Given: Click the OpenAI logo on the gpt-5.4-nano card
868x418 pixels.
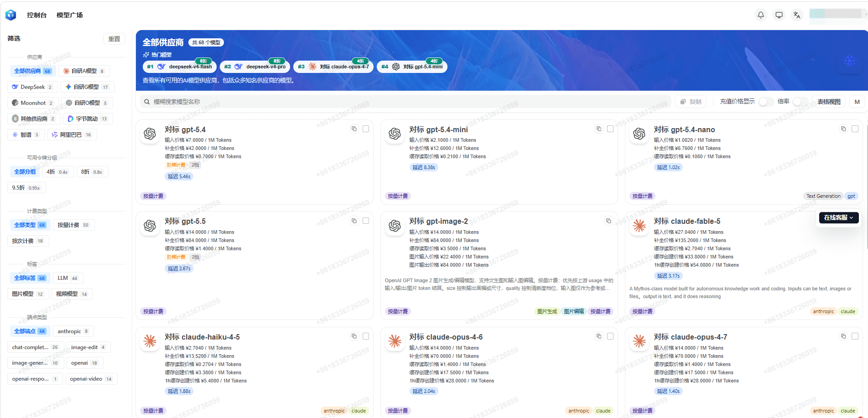Looking at the screenshot, I should point(639,134).
